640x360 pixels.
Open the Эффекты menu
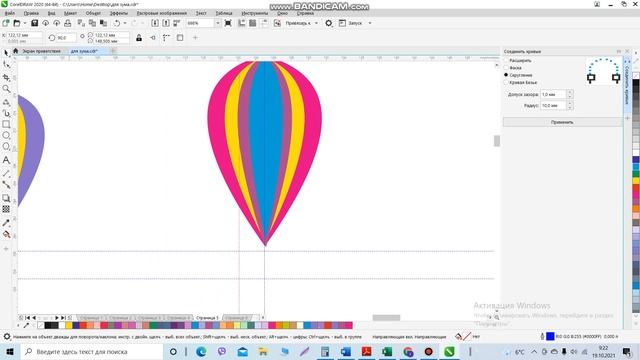(118, 13)
